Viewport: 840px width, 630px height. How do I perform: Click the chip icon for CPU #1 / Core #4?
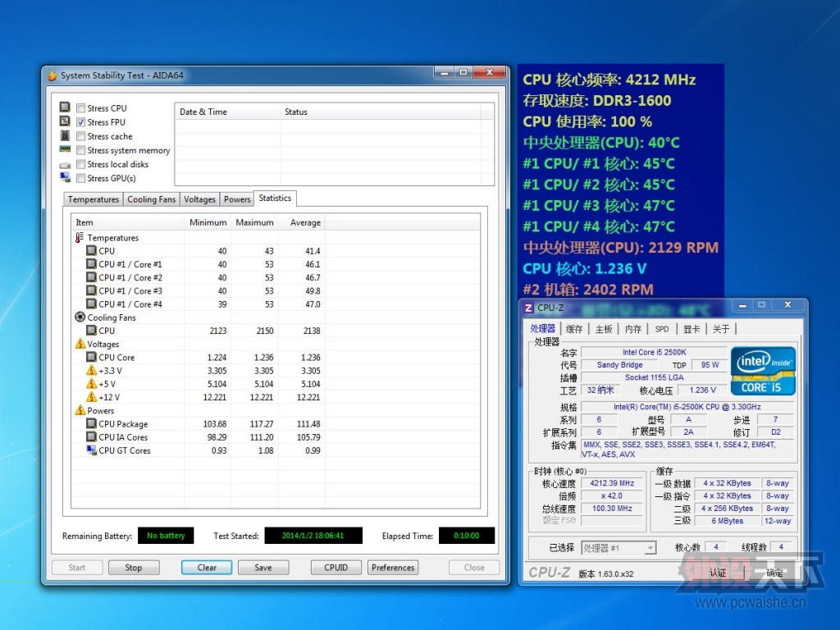[92, 304]
